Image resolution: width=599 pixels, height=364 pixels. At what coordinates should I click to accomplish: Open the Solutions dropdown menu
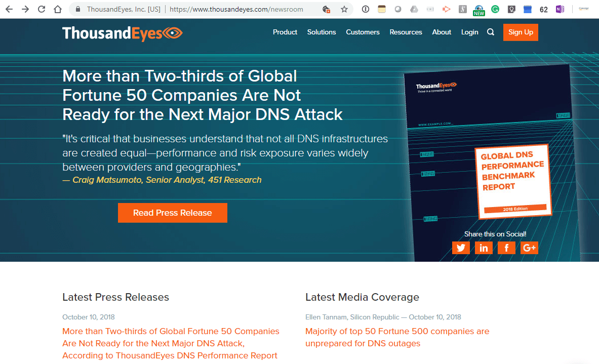point(322,32)
